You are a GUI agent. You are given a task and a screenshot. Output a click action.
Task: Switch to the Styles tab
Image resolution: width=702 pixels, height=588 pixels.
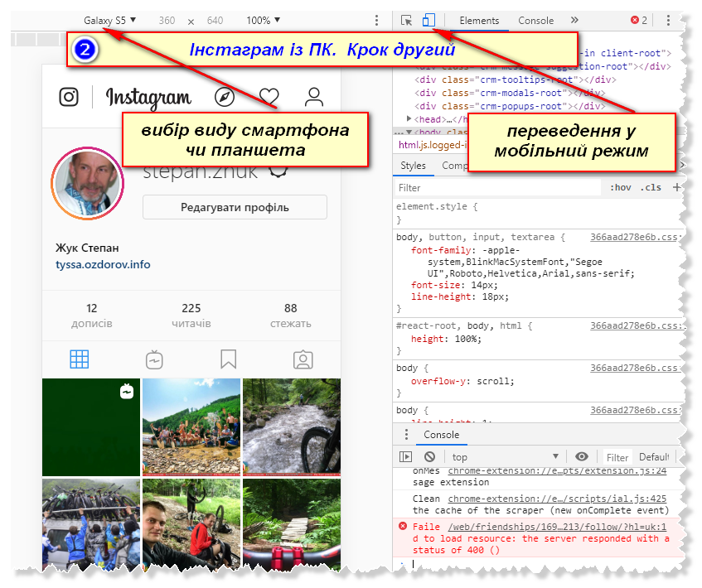click(413, 166)
